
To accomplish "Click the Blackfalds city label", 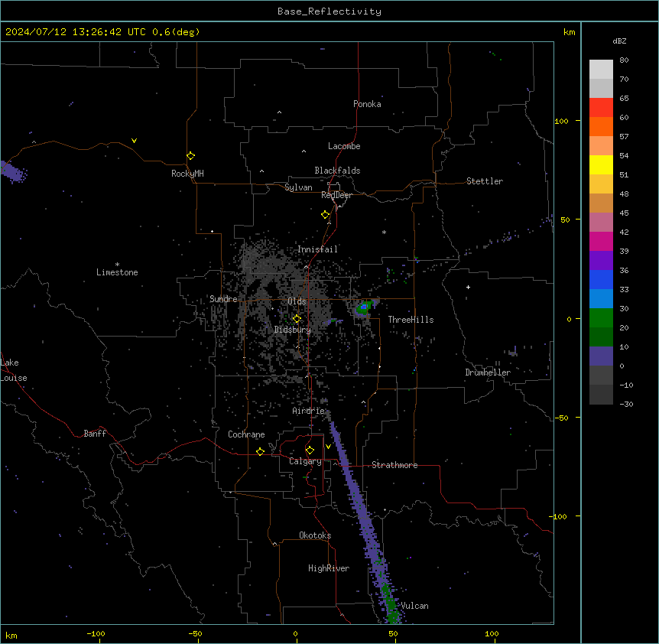I will pos(337,171).
